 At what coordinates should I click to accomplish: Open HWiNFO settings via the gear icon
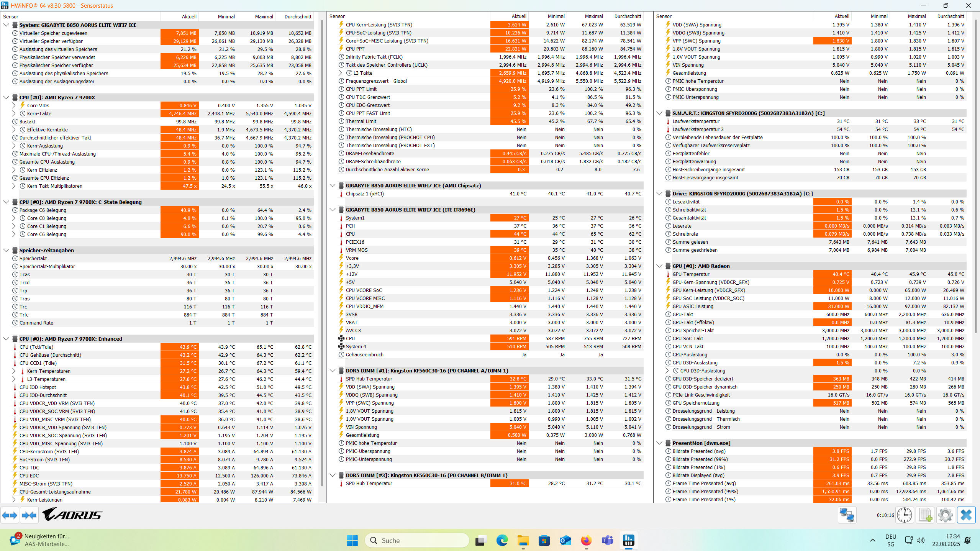945,515
